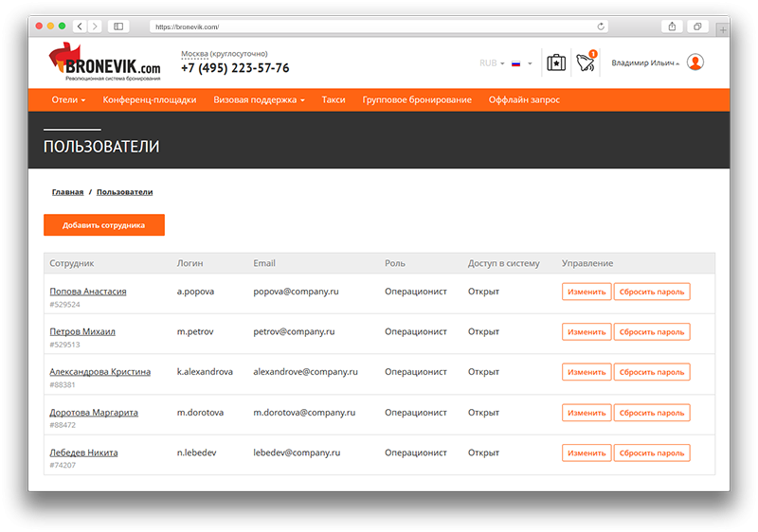Open the Москва city selector
The height and width of the screenshot is (532, 758).
click(194, 54)
